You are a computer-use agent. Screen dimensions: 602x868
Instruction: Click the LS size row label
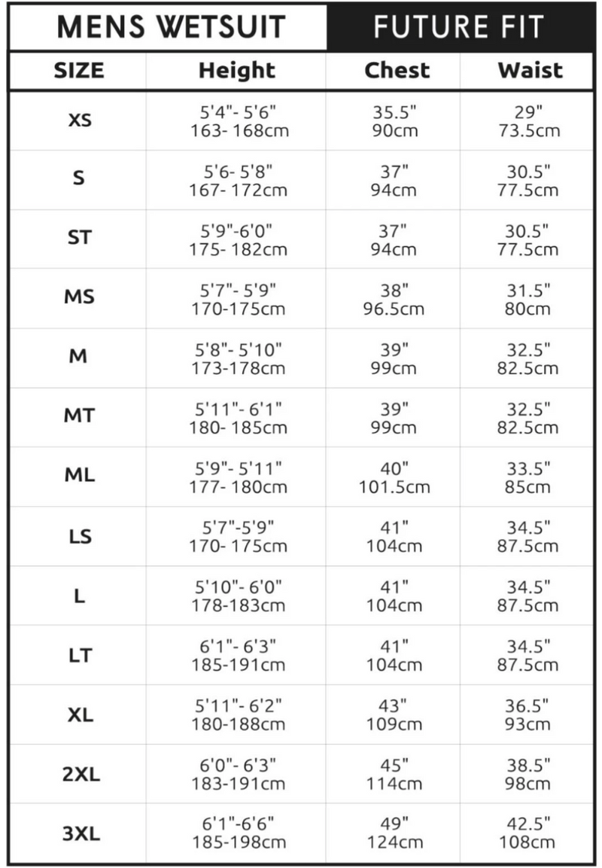coord(79,536)
